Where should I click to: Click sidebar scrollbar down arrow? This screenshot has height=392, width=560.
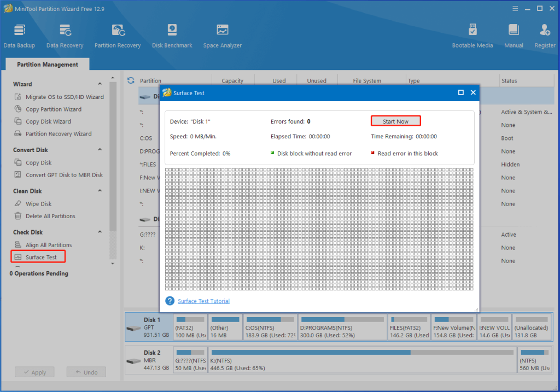pyautogui.click(x=113, y=264)
